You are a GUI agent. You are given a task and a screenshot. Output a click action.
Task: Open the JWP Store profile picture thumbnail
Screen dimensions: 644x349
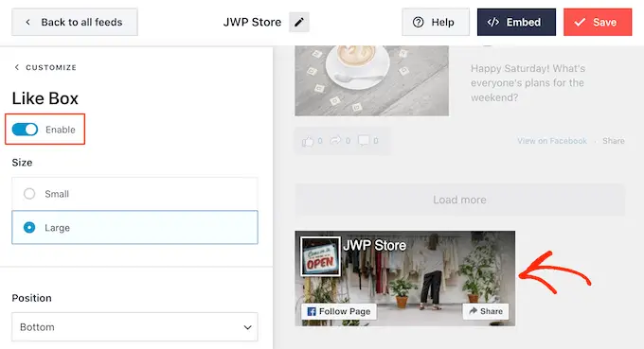pos(320,256)
